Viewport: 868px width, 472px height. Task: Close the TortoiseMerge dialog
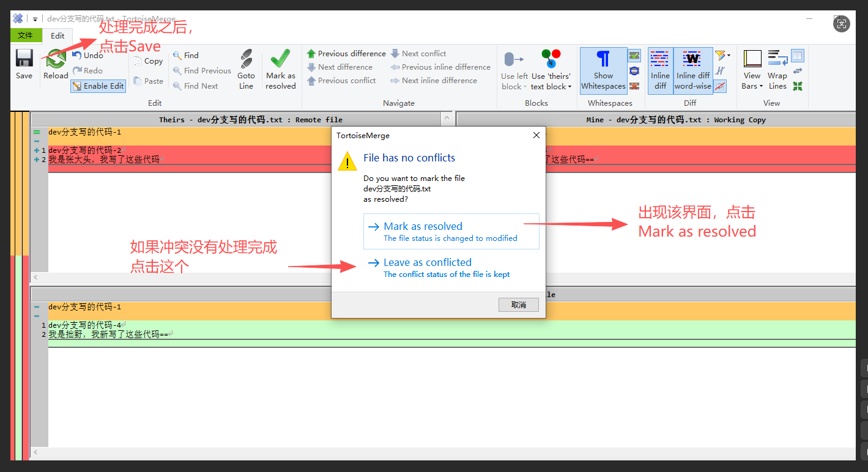(536, 135)
